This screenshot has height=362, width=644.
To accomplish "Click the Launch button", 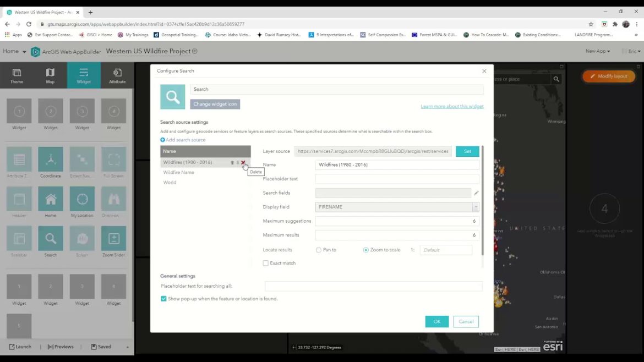I will click(x=20, y=347).
